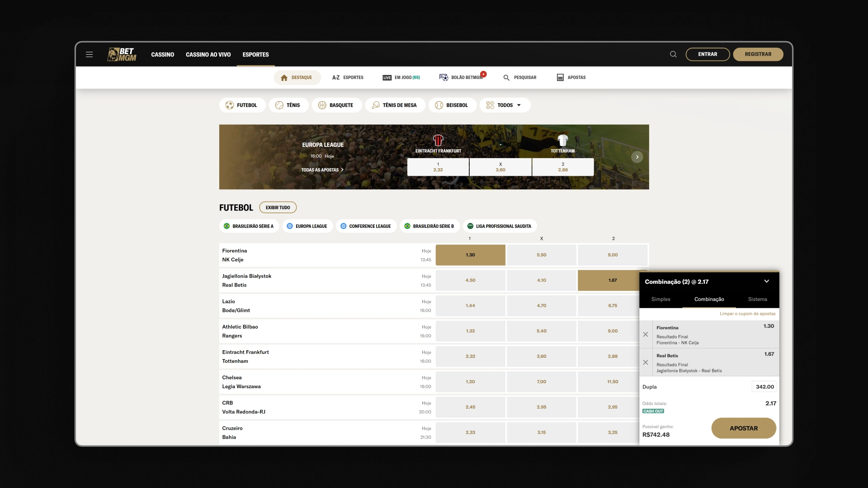This screenshot has height=488, width=868.
Task: Click the Destaque home icon
Action: click(284, 78)
